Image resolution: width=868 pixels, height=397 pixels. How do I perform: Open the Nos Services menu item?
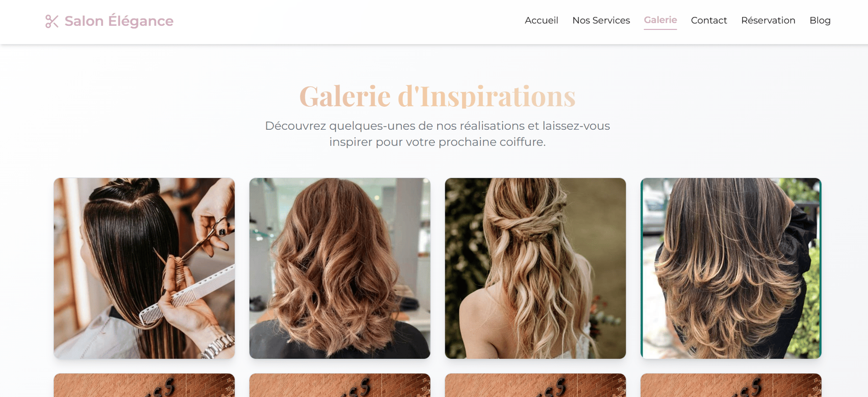point(601,20)
